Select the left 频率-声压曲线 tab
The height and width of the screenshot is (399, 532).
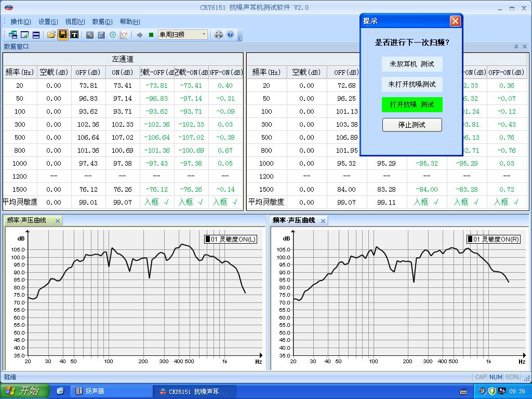tap(27, 220)
